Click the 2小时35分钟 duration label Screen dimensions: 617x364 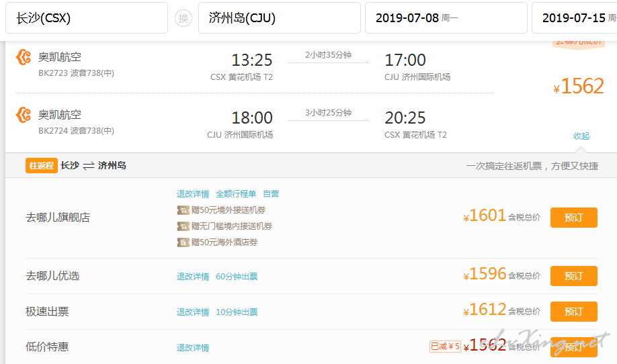click(x=328, y=55)
